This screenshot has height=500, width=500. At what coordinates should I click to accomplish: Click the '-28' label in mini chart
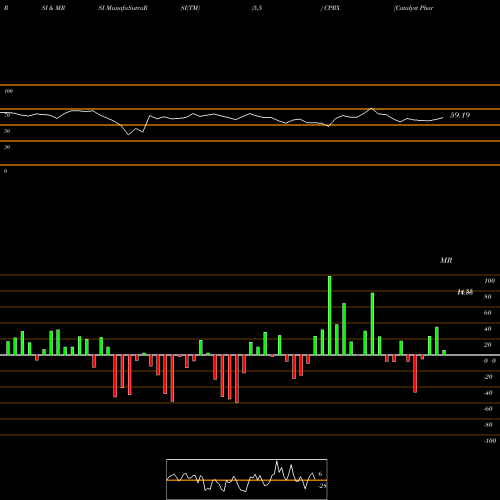(x=323, y=486)
